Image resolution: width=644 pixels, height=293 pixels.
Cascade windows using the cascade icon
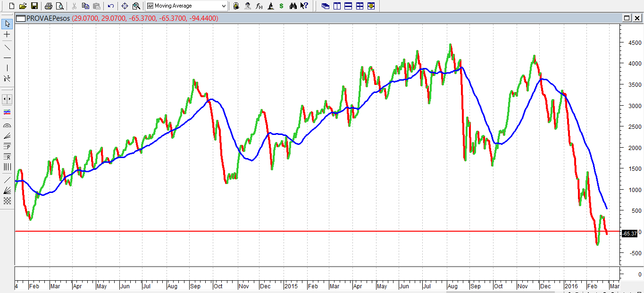326,6
